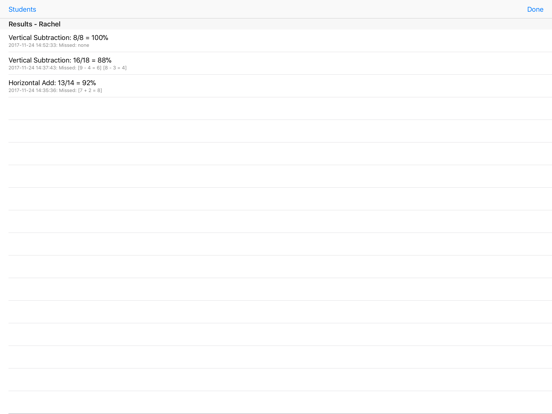Click the 13/14 fraction in the third result
This screenshot has height=414, width=552.
click(66, 83)
